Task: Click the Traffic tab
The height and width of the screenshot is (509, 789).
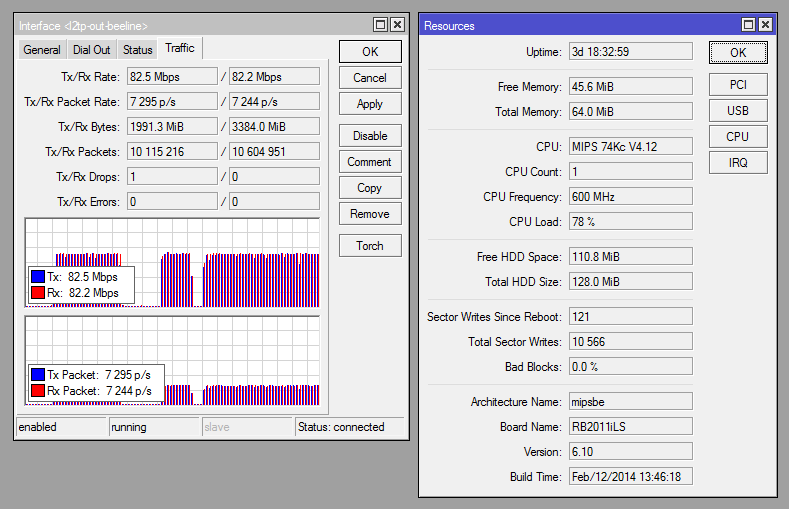Action: tap(180, 48)
